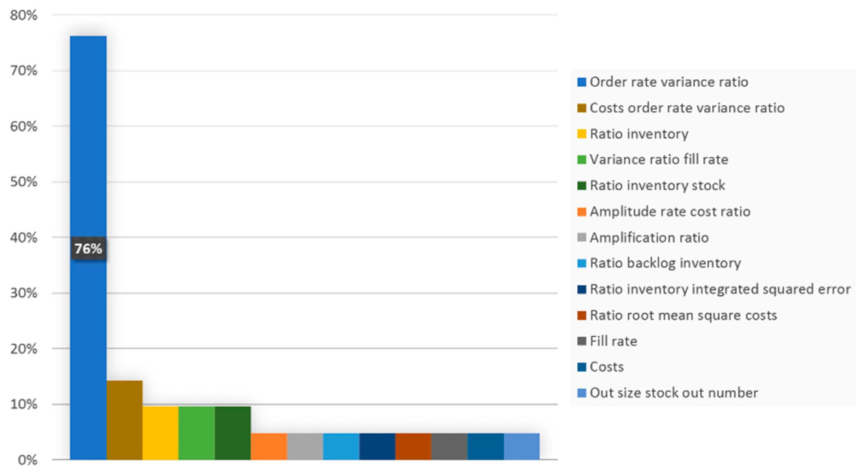
Task: Click the yellow bar in the chart
Action: pyautogui.click(x=160, y=433)
